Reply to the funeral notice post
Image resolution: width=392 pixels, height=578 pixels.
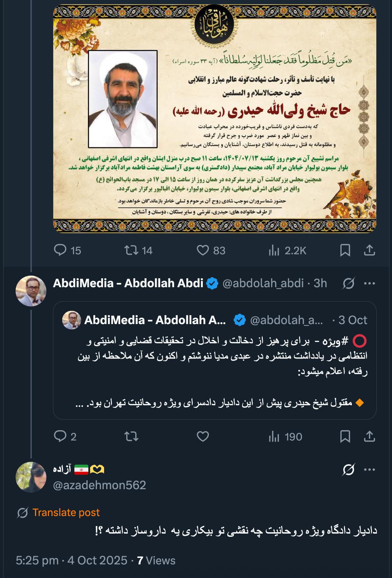click(x=60, y=250)
